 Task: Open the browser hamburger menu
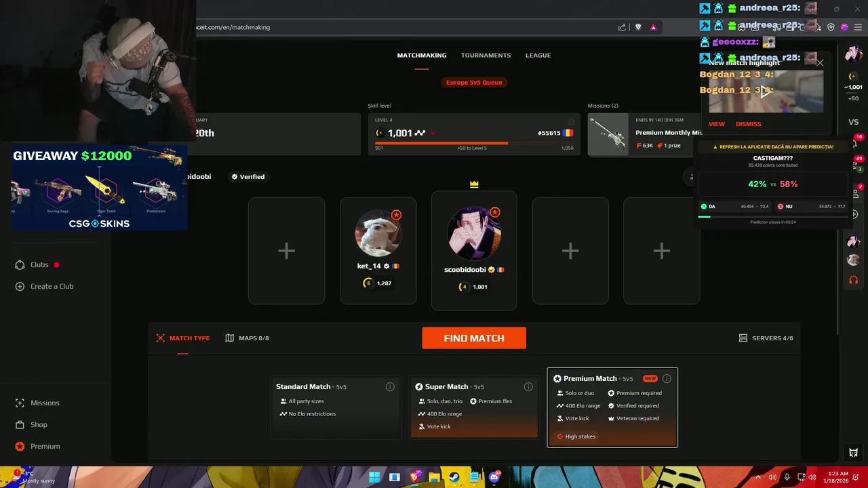point(858,27)
